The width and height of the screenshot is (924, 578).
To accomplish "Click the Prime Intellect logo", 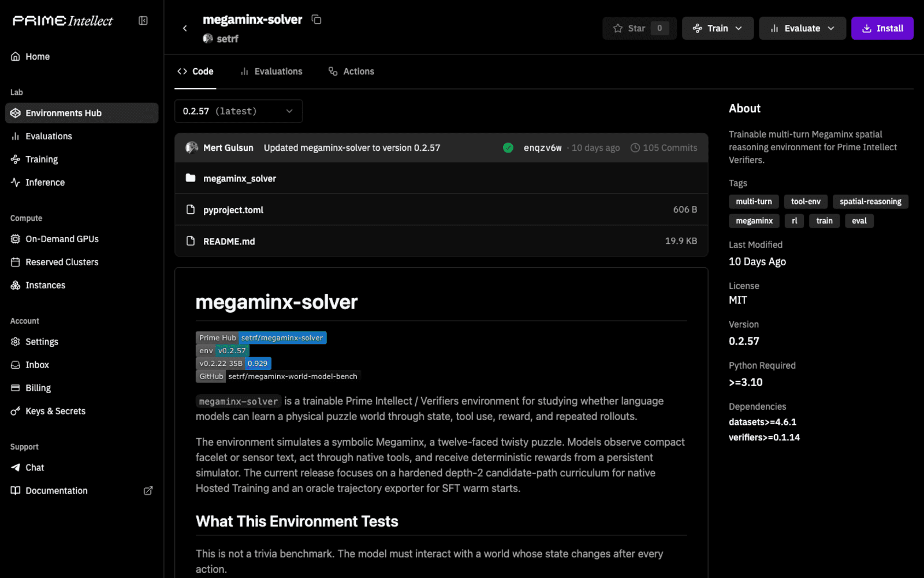I will [x=63, y=21].
